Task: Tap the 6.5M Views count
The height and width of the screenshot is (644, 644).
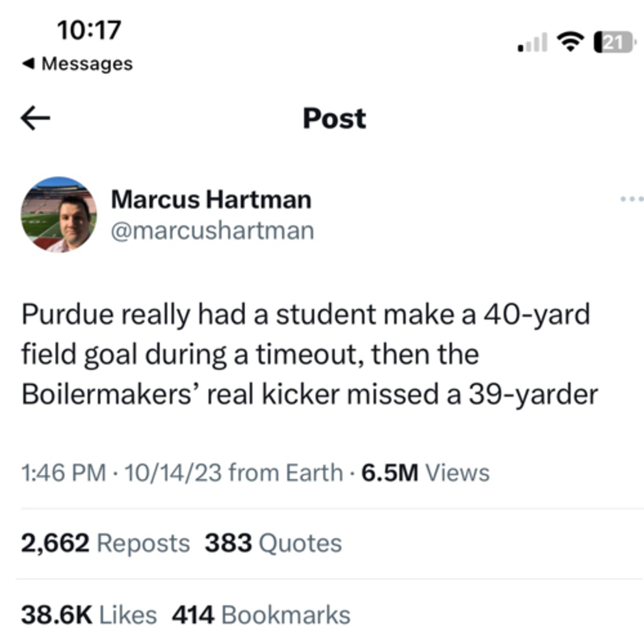Action: coord(425,473)
